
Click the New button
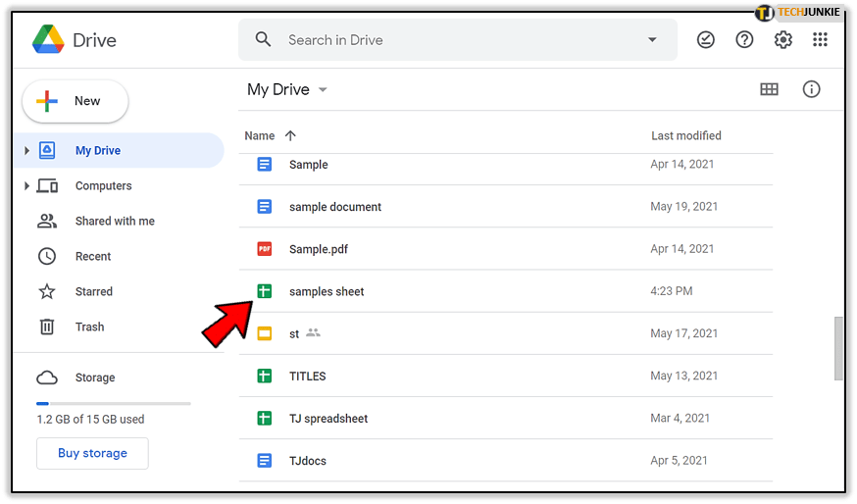76,101
